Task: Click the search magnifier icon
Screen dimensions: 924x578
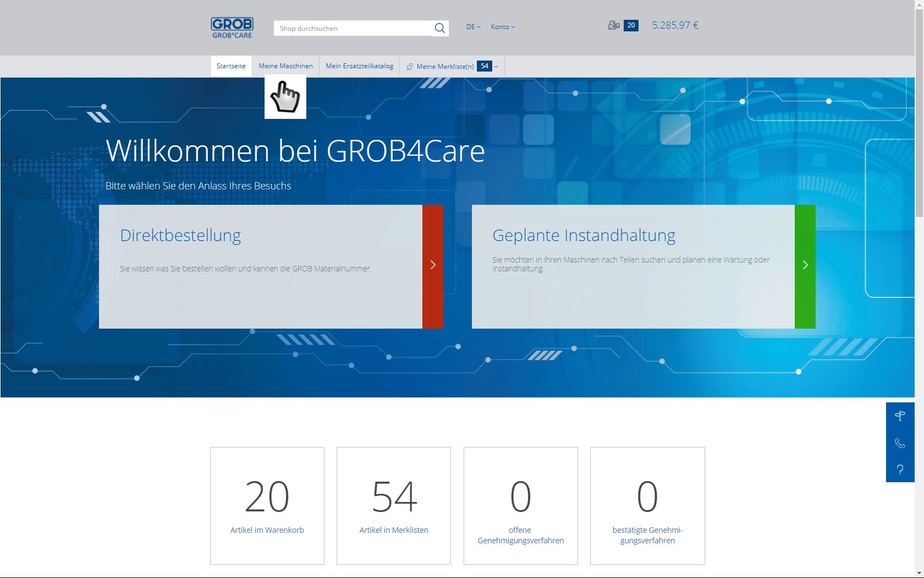Action: coord(440,28)
